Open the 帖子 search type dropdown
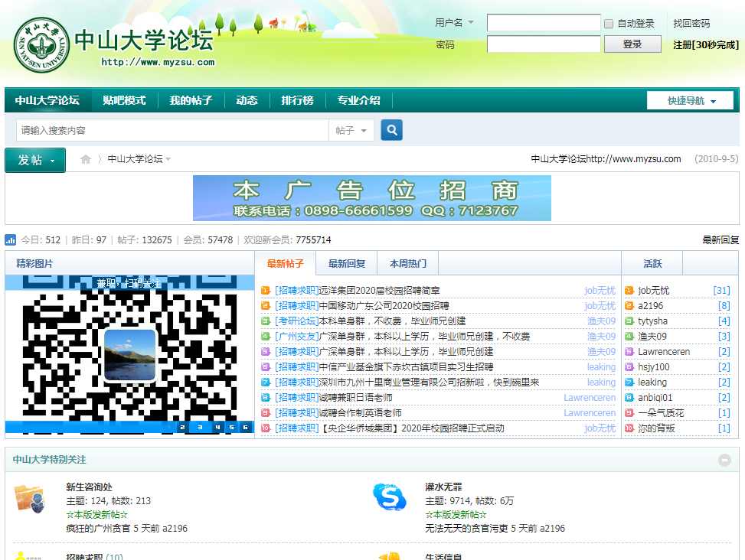Viewport: 745px width, 560px height. click(x=351, y=130)
